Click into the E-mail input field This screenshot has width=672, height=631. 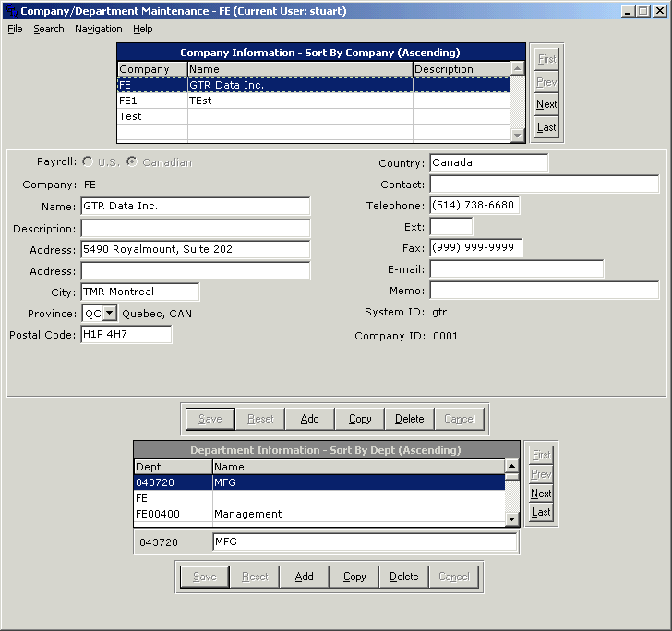point(516,268)
